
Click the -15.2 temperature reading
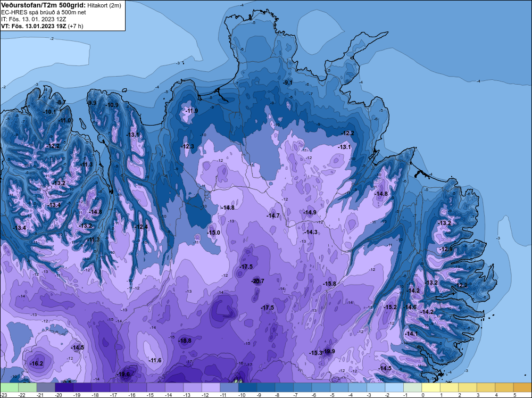390,306
